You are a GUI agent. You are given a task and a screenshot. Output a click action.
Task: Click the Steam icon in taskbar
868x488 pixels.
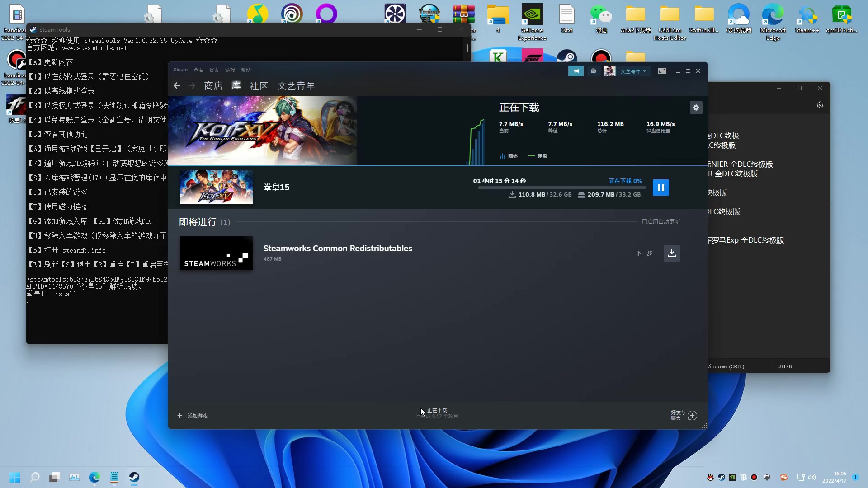point(134,477)
